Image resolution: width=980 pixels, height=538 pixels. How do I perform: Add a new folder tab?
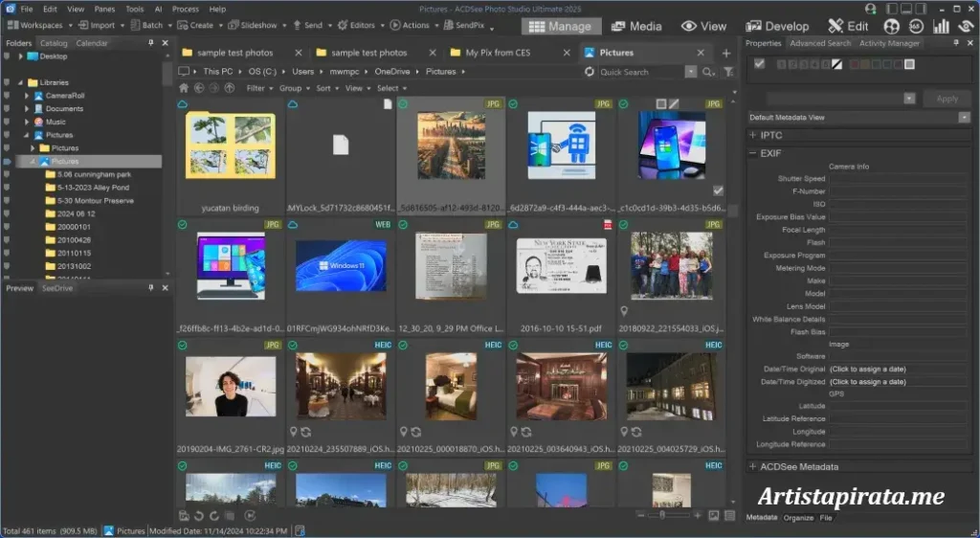726,53
